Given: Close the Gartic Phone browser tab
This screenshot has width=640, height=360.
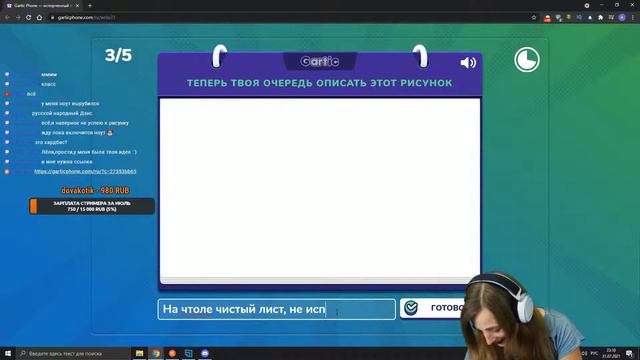Looking at the screenshot, I should (x=77, y=6).
